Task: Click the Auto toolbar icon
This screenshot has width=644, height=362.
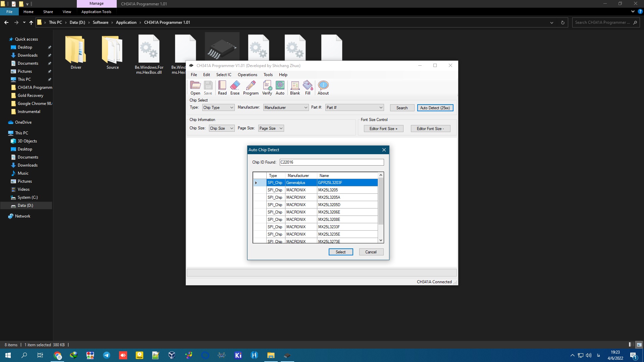Action: pyautogui.click(x=280, y=88)
